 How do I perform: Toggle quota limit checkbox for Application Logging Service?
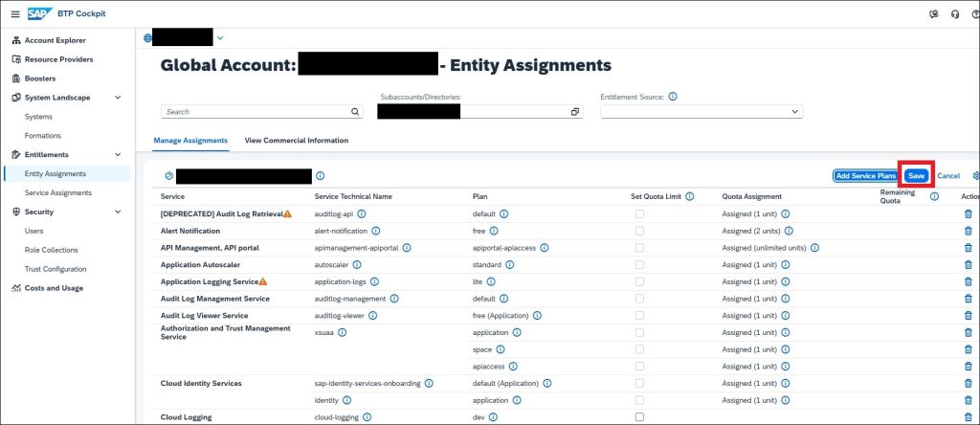coord(639,281)
